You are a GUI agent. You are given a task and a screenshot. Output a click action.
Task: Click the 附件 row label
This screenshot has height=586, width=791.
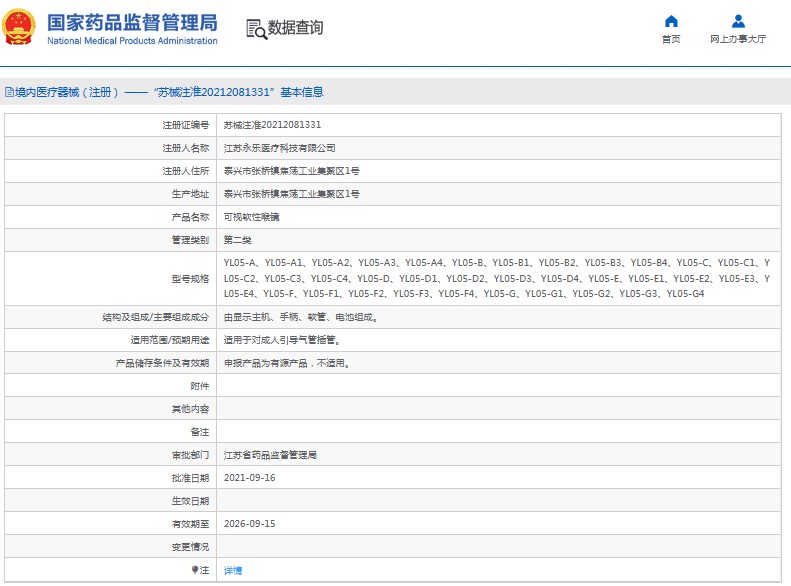[x=200, y=386]
